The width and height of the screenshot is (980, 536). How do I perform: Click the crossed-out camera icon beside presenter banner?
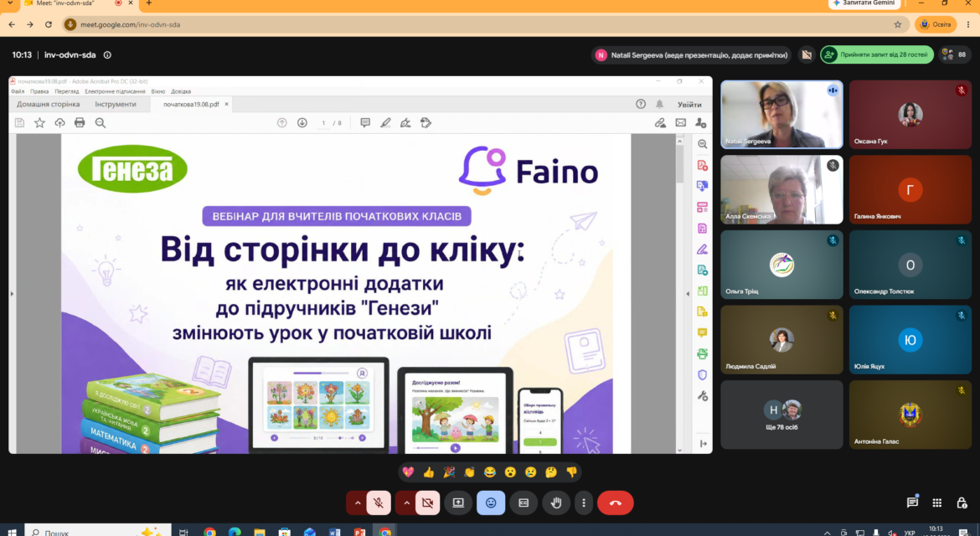click(807, 55)
